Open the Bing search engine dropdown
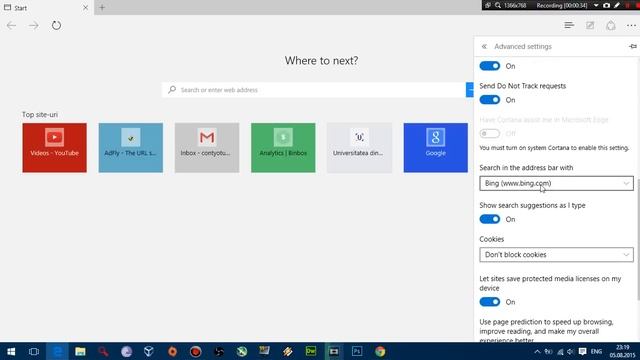Viewport: 640px width, 360px height. [x=556, y=183]
